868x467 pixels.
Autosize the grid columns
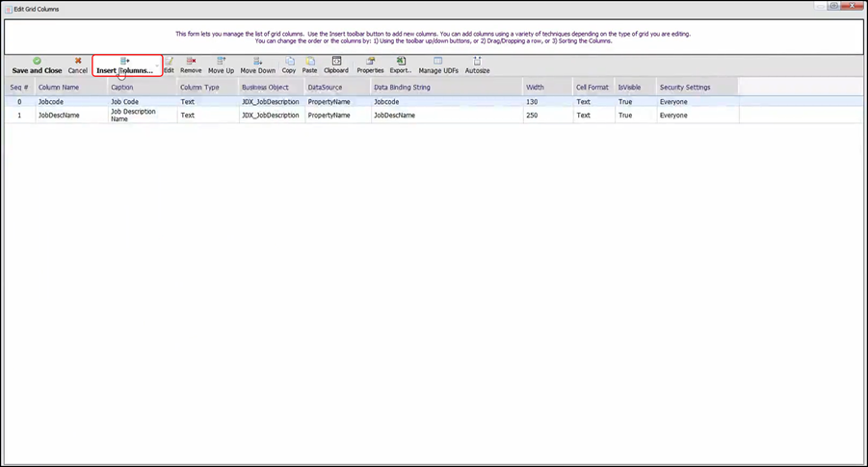pyautogui.click(x=477, y=65)
